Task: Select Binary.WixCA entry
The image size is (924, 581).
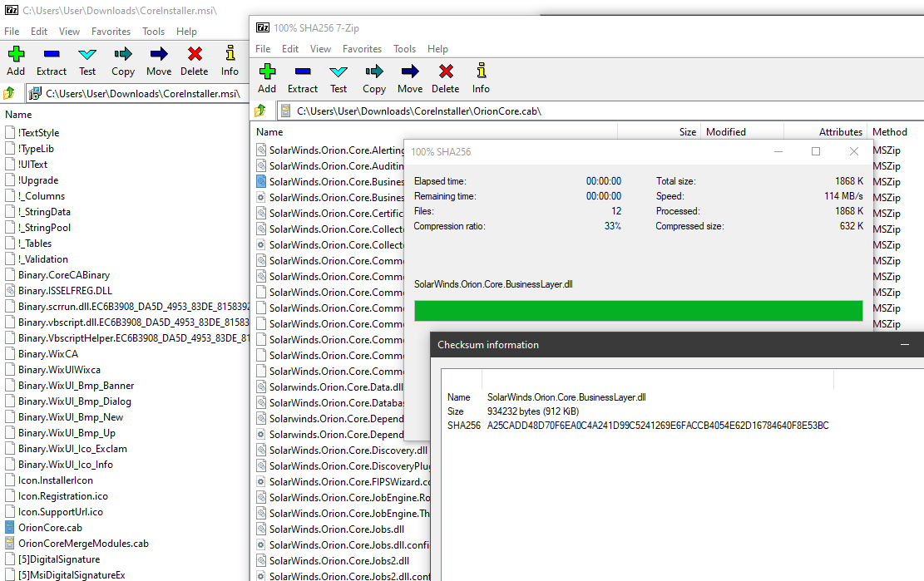Action: pos(47,354)
